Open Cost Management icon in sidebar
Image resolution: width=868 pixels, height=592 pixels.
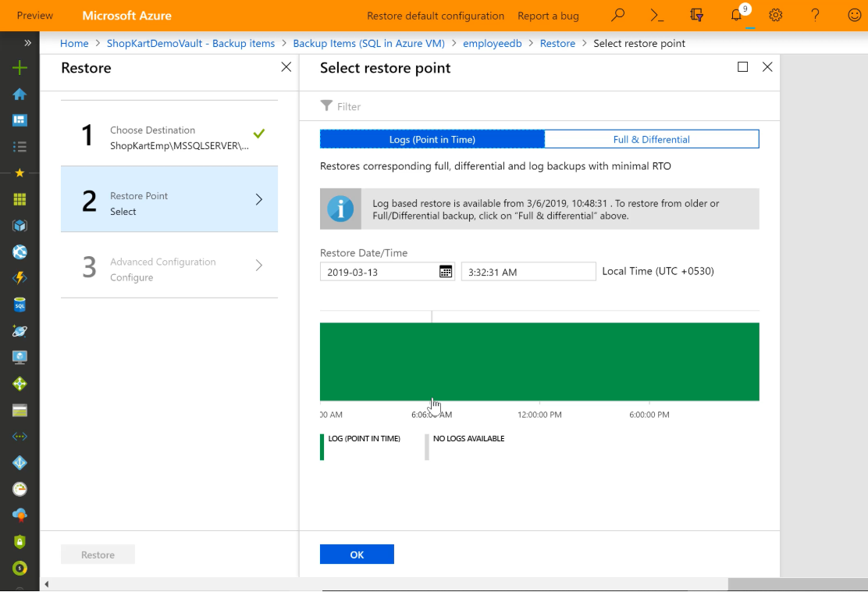click(20, 569)
